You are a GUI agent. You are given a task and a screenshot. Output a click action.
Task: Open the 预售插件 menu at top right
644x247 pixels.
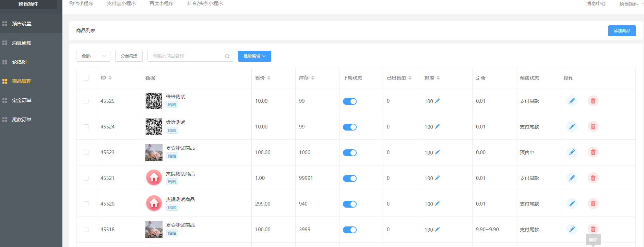630,4
